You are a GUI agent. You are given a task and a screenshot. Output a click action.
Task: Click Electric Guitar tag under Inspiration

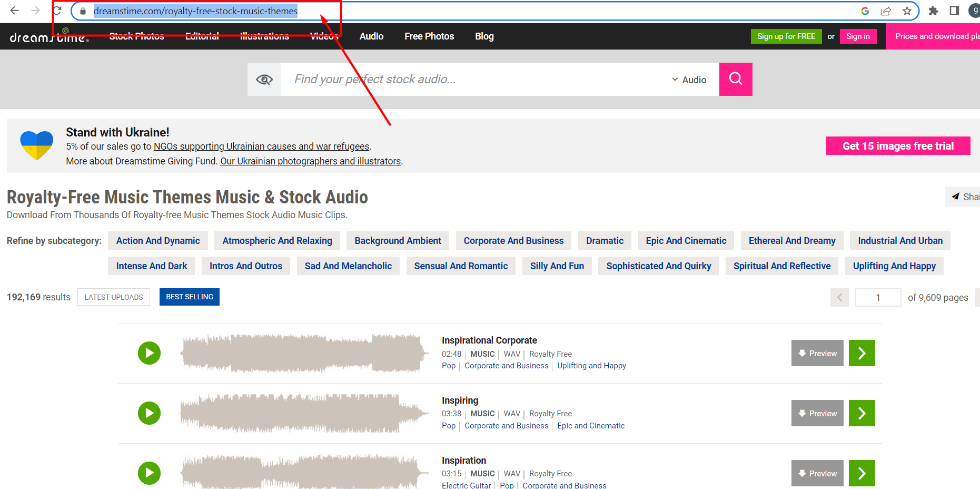pyautogui.click(x=466, y=485)
